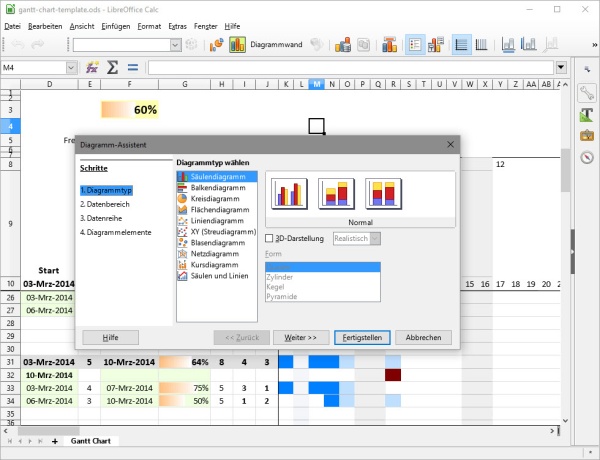This screenshot has width=600, height=460.
Task: Add a new sheet with plus icon
Action: click(x=55, y=441)
